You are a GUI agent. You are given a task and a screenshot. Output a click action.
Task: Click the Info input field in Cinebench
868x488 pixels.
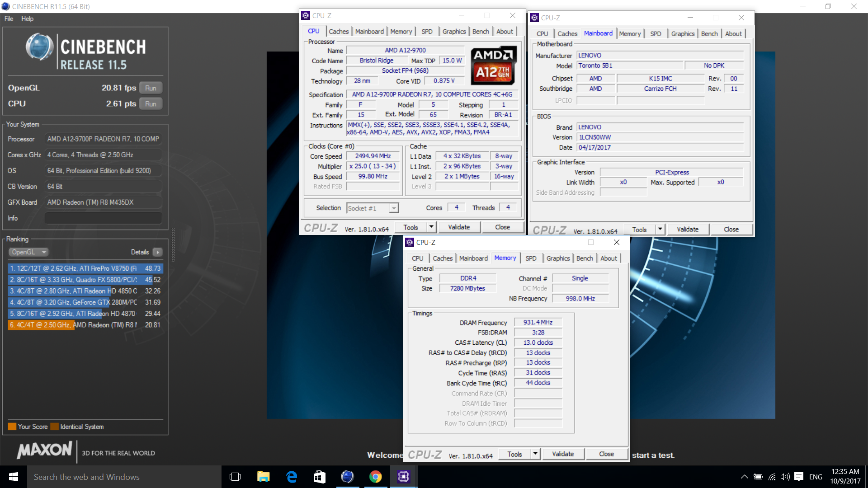pos(103,218)
